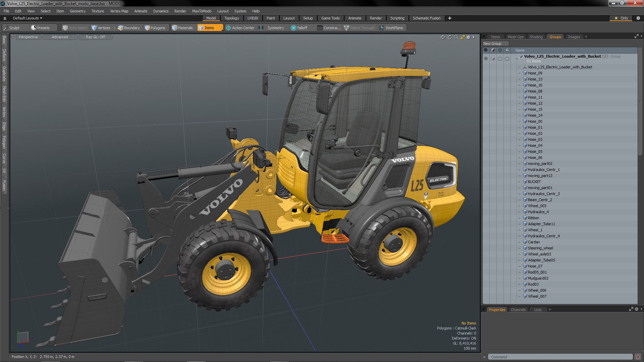The image size is (644, 362).
Task: Add a new layout tab with plus
Action: click(449, 18)
